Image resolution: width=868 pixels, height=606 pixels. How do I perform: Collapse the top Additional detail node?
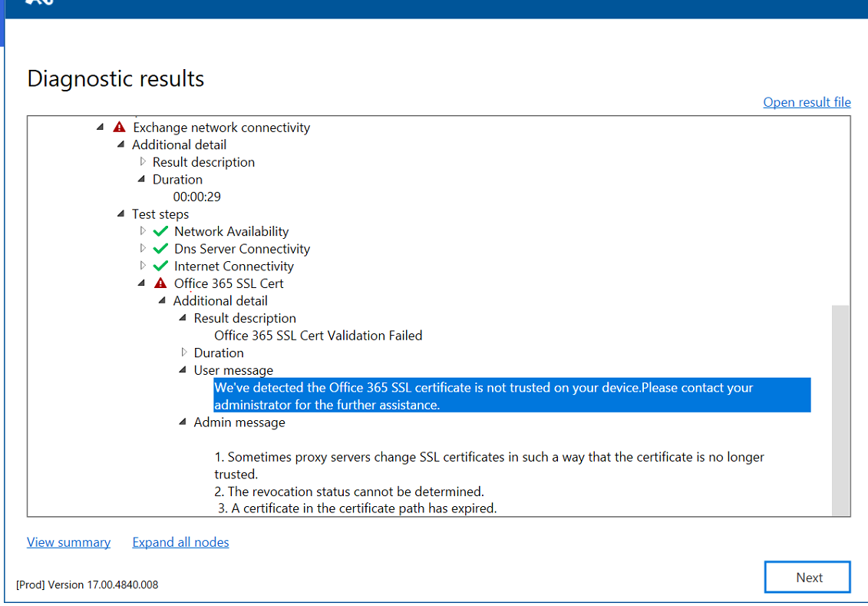pos(120,144)
